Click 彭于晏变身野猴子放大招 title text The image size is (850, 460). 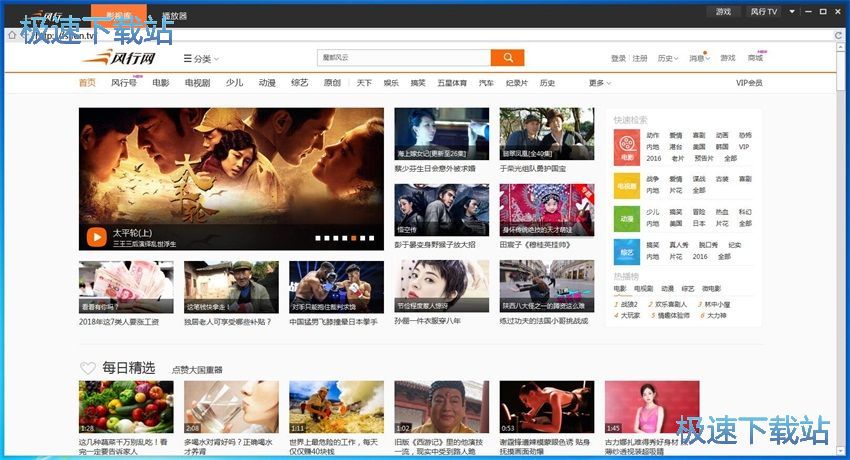435,245
